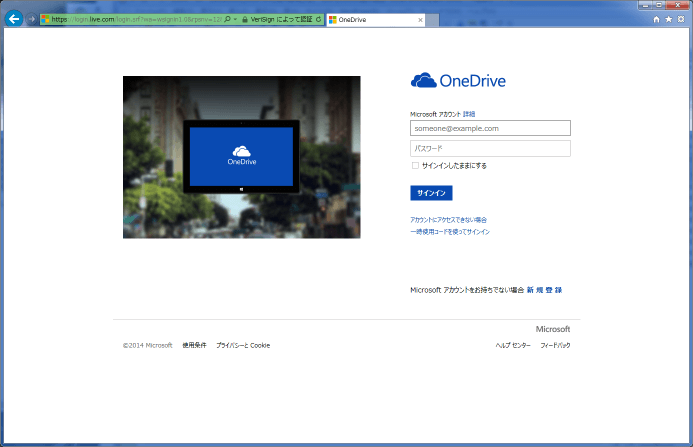This screenshot has width=693, height=447.
Task: Open the アカウントにアクセスできない場合 link
Action: 448,219
